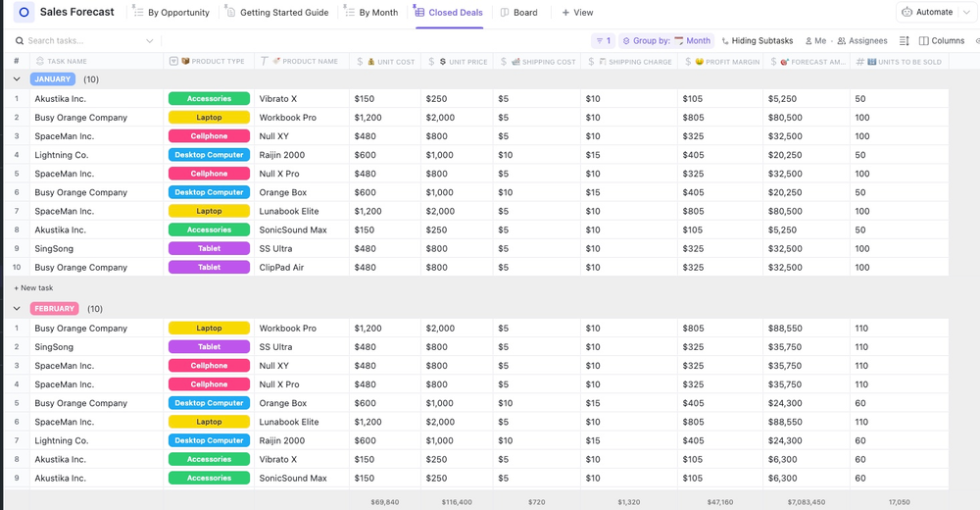Click the Me filter person icon

(x=809, y=41)
